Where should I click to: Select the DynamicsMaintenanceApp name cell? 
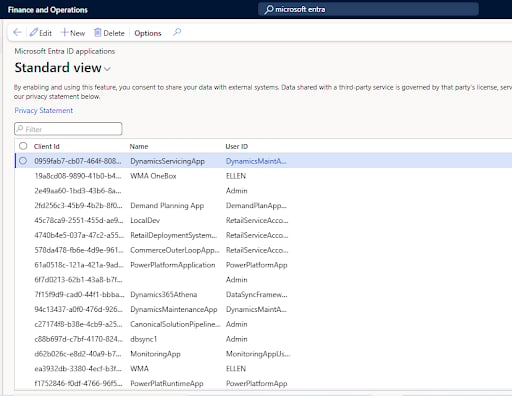(x=174, y=309)
